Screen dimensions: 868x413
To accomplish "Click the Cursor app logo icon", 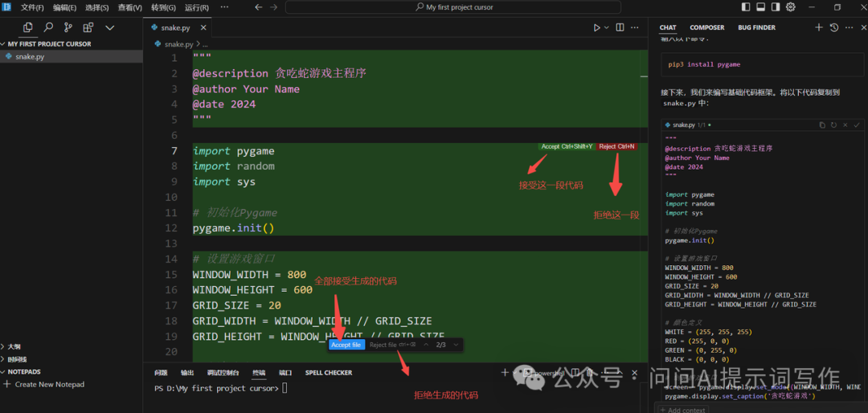I will [7, 7].
